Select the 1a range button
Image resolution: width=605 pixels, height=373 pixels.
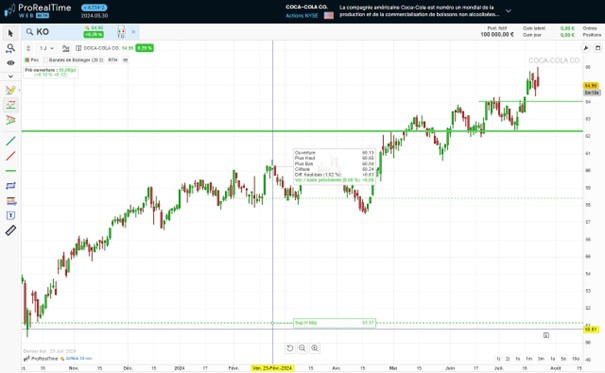pos(553,359)
